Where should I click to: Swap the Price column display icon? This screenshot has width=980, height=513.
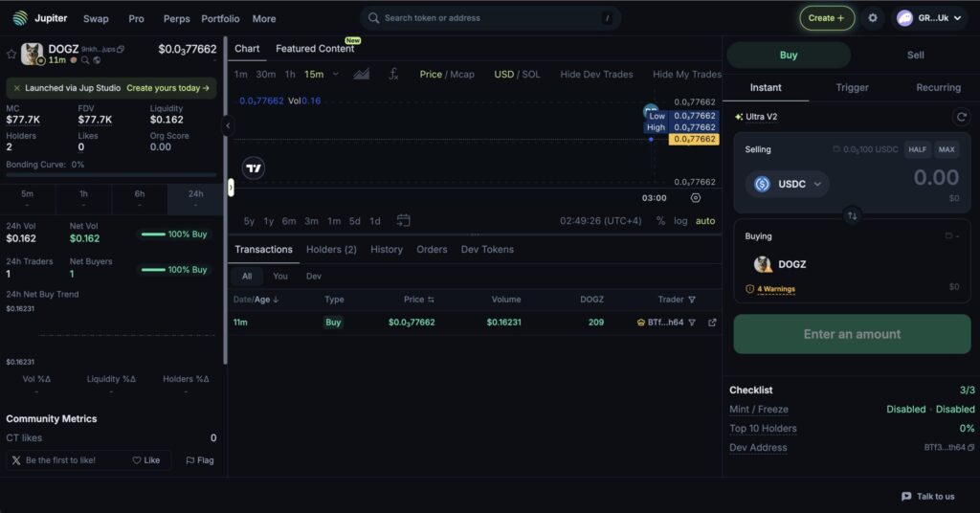click(431, 300)
